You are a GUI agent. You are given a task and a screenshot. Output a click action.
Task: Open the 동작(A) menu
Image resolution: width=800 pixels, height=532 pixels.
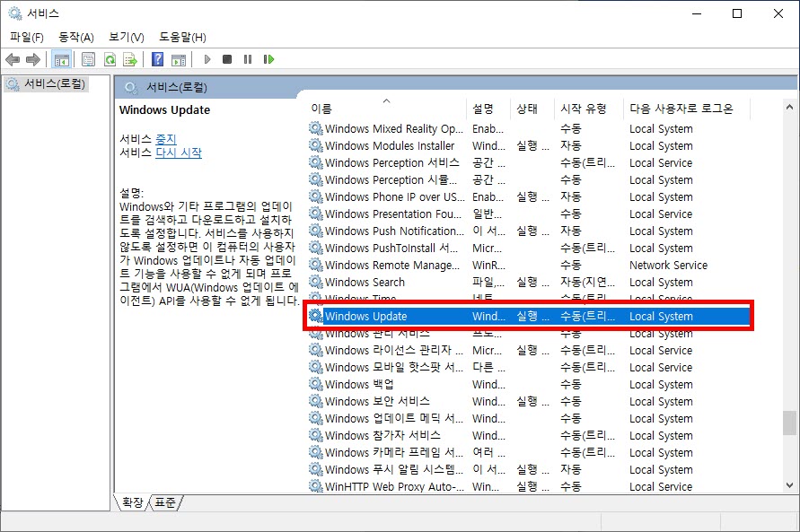[x=76, y=37]
